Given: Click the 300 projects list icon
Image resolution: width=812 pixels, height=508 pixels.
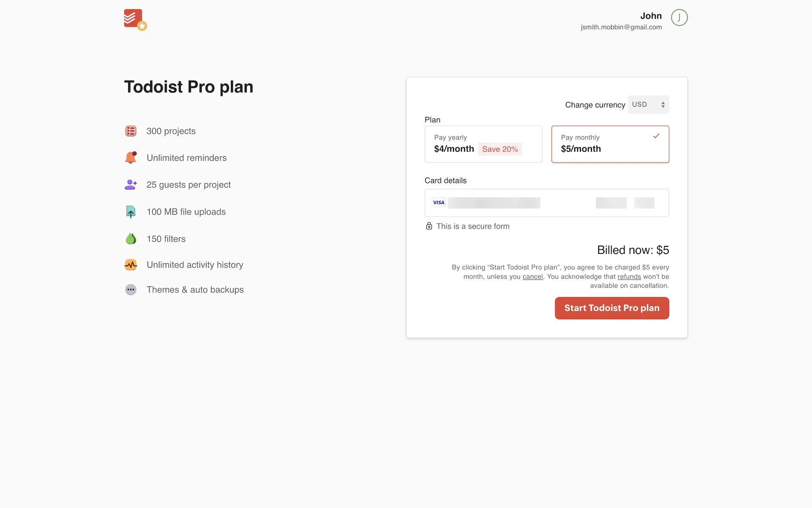Looking at the screenshot, I should coord(131,131).
